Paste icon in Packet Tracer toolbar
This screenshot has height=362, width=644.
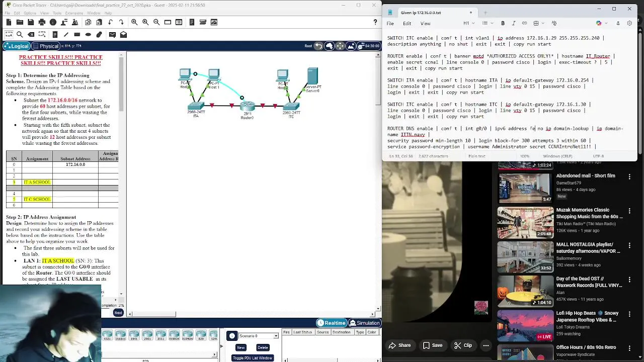(99, 22)
